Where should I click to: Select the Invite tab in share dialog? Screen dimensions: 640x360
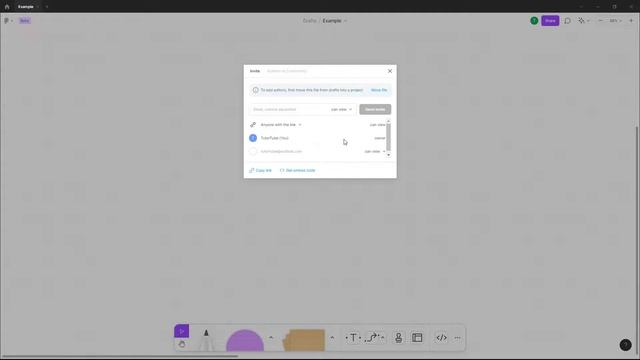tap(255, 71)
